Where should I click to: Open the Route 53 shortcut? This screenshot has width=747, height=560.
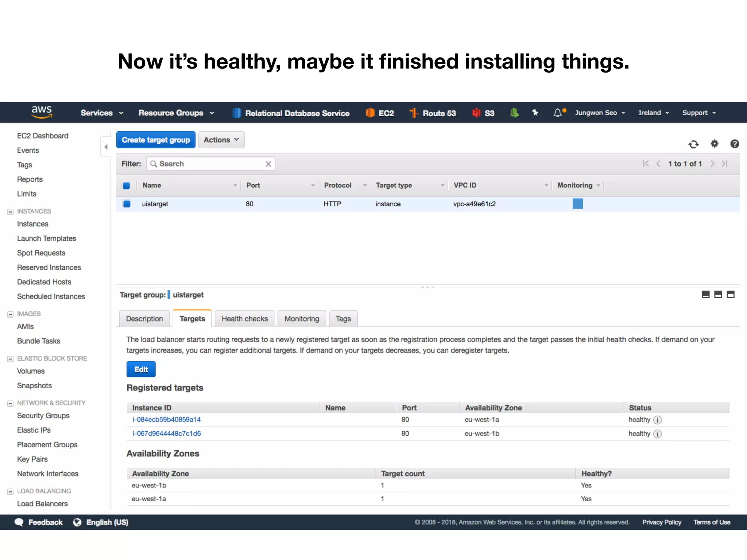[x=433, y=113]
